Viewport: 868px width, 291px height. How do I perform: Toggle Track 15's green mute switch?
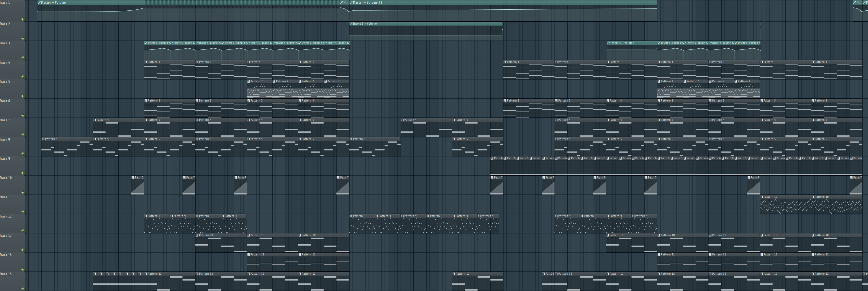[23, 288]
